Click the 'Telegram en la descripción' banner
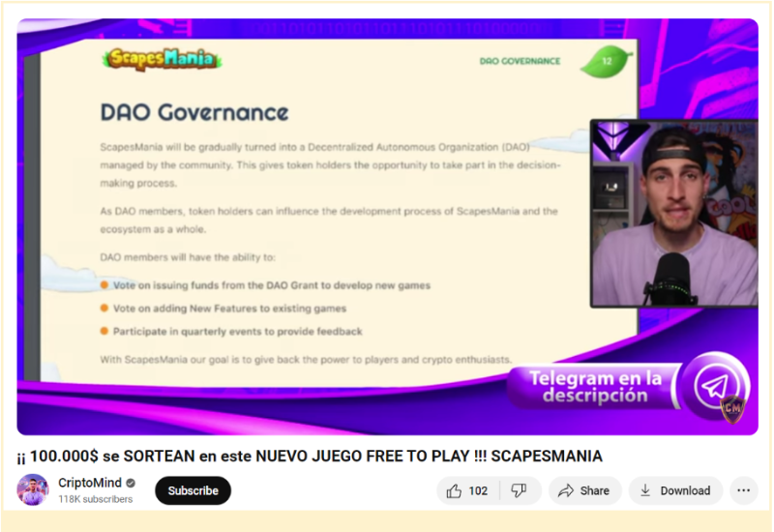The image size is (774, 532). [594, 388]
